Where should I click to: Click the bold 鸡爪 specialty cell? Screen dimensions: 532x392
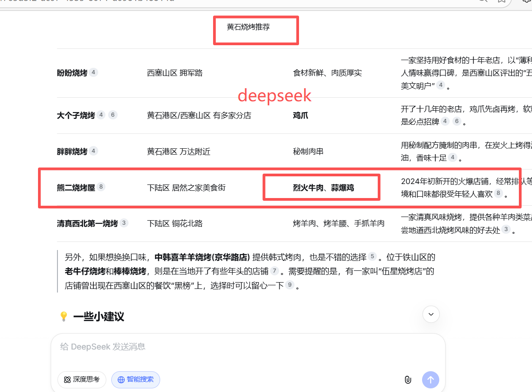point(300,116)
